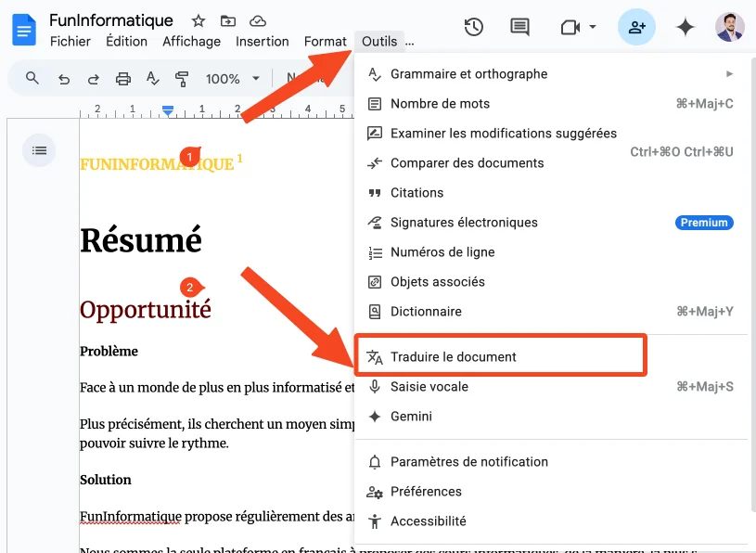The height and width of the screenshot is (553, 756).
Task: Click the blue indent marker on ruler
Action: tap(168, 111)
